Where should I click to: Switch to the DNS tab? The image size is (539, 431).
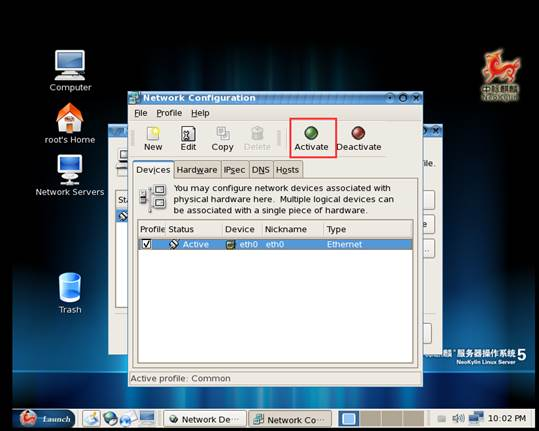coord(261,170)
